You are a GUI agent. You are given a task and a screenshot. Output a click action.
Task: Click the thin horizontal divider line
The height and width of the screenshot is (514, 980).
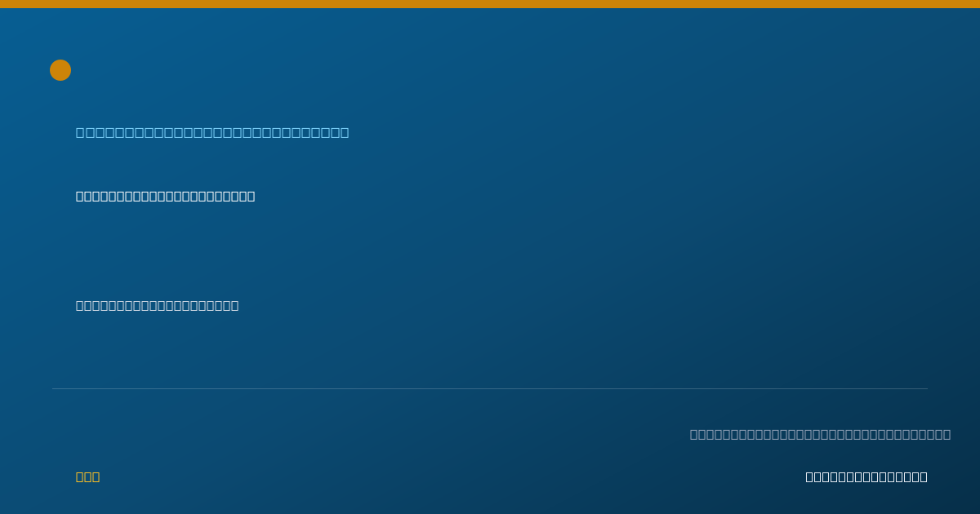click(490, 388)
